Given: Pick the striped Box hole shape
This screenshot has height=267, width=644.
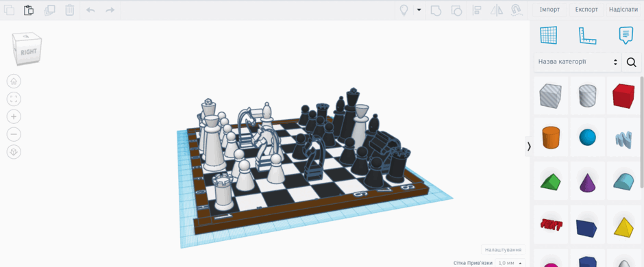Looking at the screenshot, I should coord(551,95).
